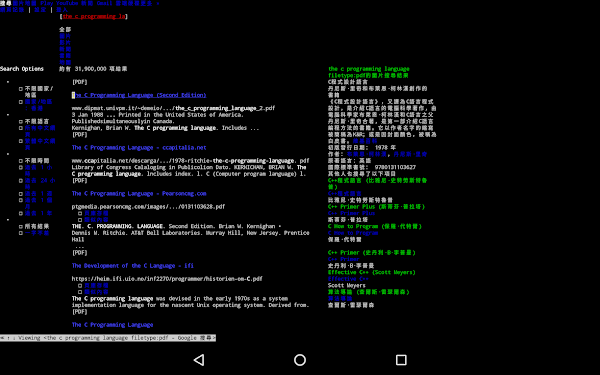Open 'The C Programming Language (Second Edition)' result
Viewport: 600px width, 375px height.
[139, 95]
